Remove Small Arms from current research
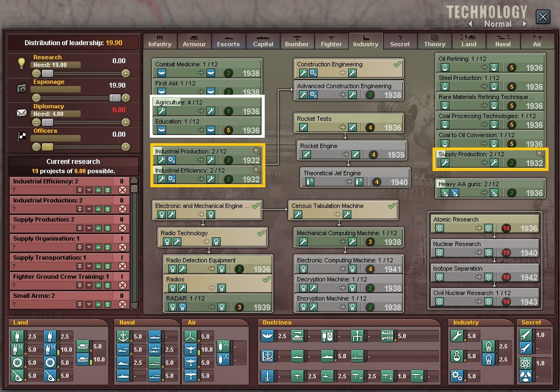 pyautogui.click(x=123, y=304)
